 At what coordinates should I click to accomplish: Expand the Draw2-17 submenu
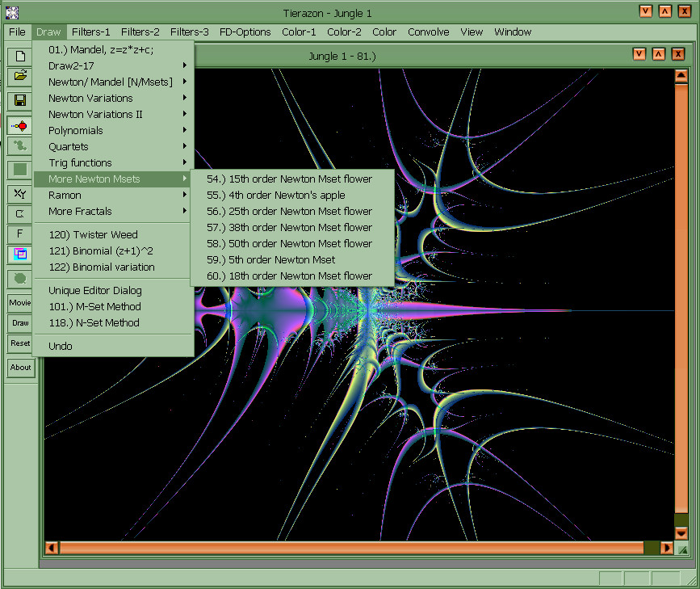coord(113,65)
